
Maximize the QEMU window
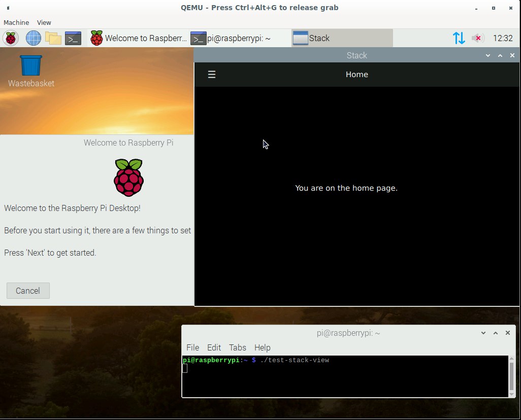coord(494,8)
